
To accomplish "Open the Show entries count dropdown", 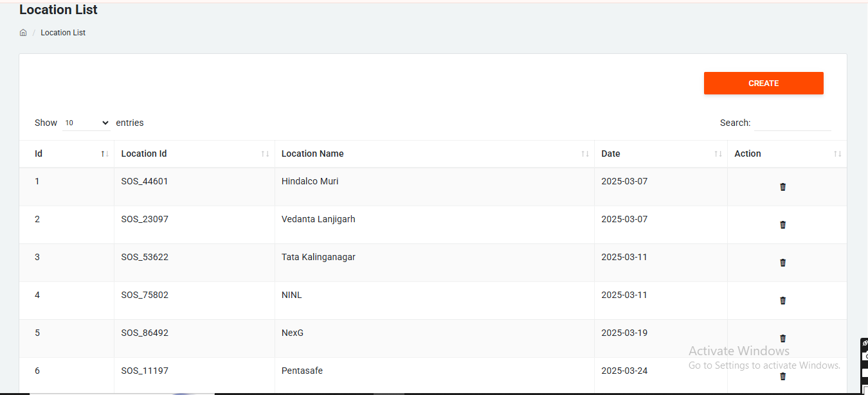I will coord(87,123).
